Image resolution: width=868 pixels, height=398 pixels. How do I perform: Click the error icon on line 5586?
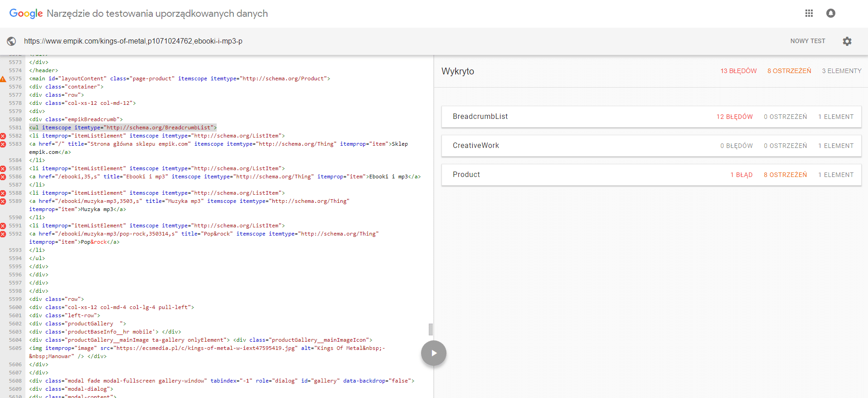pos(3,177)
